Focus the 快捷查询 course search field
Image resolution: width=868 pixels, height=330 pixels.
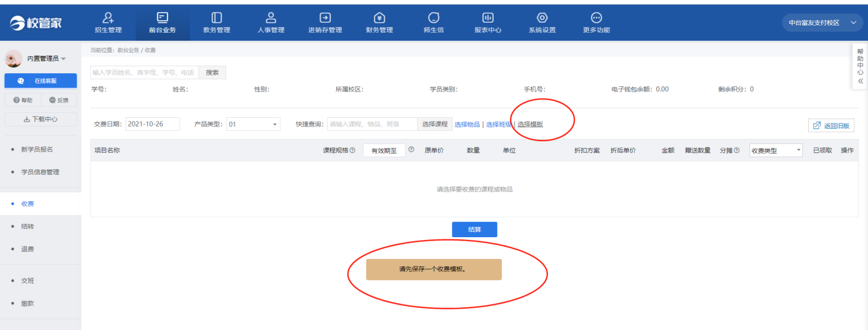pyautogui.click(x=372, y=124)
